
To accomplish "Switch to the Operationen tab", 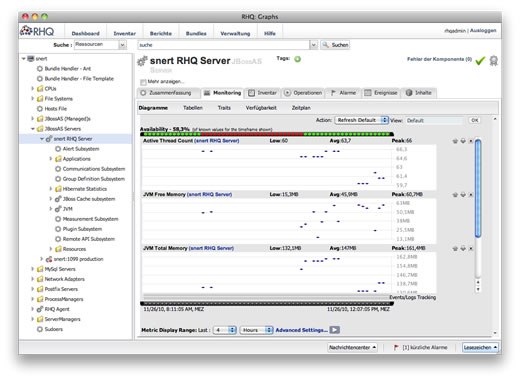I will [303, 93].
